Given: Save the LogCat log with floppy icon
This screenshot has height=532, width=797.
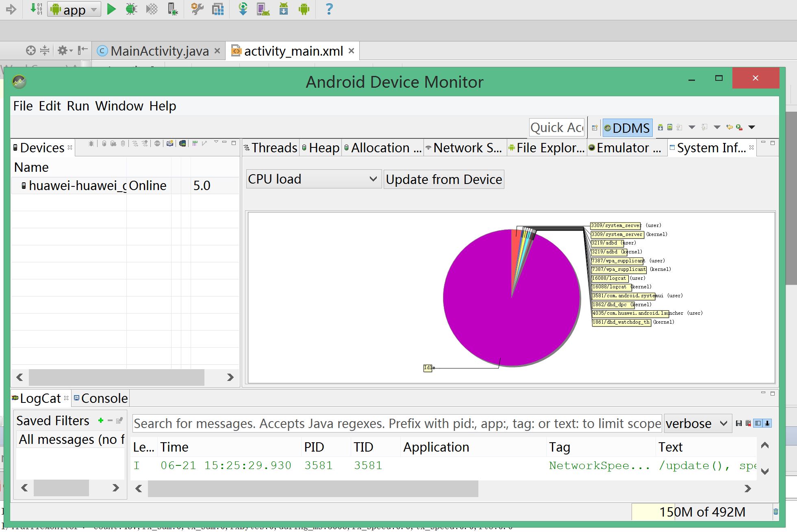Looking at the screenshot, I should 739,424.
